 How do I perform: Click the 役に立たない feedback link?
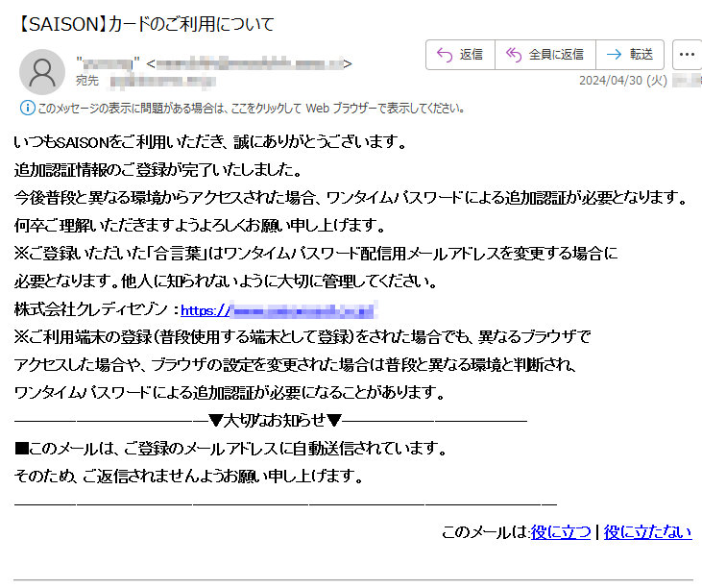click(x=647, y=532)
